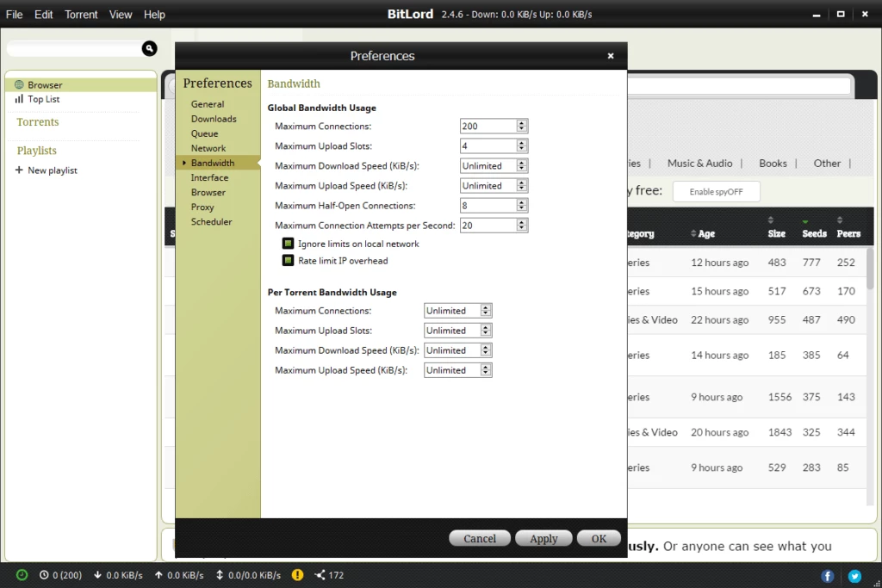This screenshot has height=588, width=882.
Task: Select Network in the Preferences sidebar
Action: (x=208, y=148)
